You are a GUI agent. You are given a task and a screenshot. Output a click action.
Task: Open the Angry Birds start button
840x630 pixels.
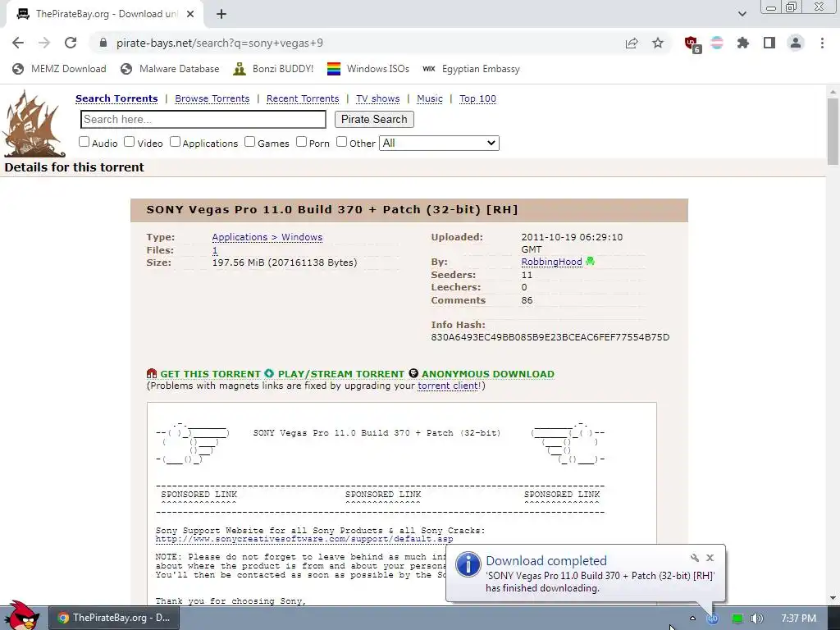22,616
